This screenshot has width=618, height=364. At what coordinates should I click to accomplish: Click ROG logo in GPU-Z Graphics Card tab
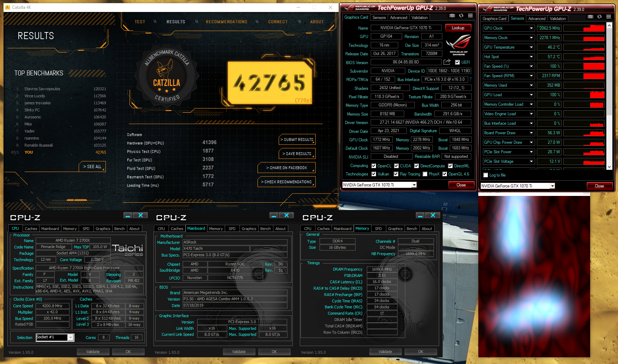tap(459, 45)
